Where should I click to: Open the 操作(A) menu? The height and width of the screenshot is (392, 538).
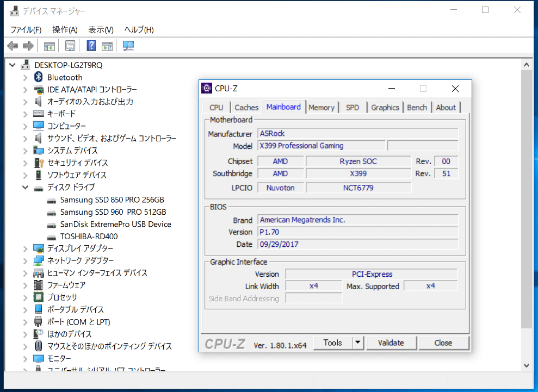pos(65,30)
